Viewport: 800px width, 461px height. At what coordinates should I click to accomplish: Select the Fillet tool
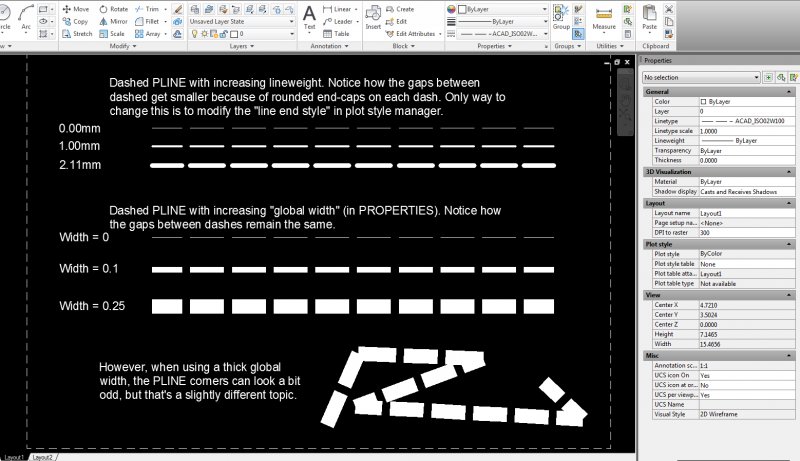point(147,21)
